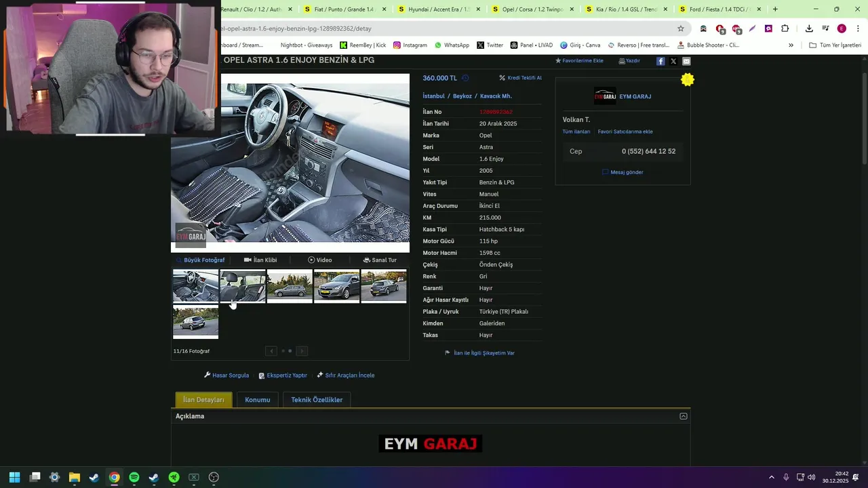
Task: Click the purple feather extension icon
Action: 752,28
